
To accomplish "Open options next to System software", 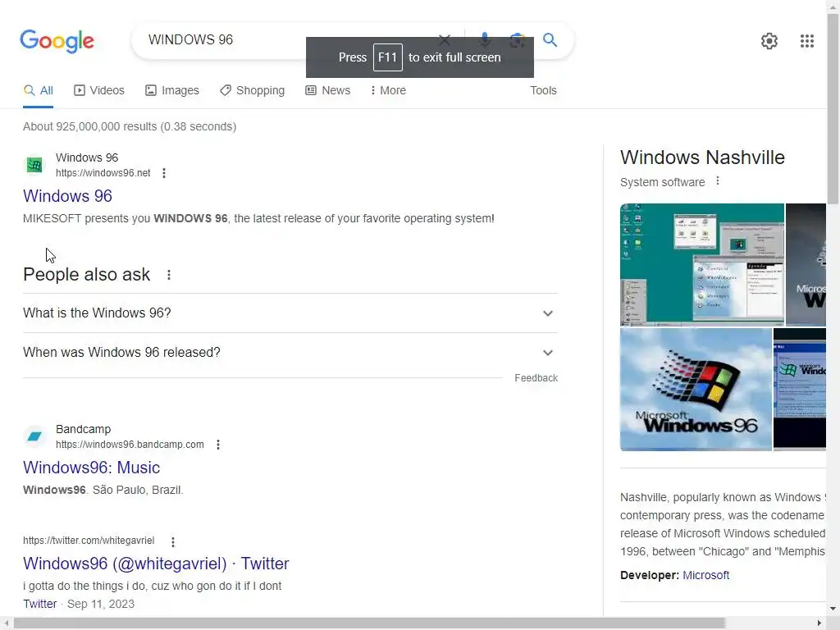I will coord(718,181).
